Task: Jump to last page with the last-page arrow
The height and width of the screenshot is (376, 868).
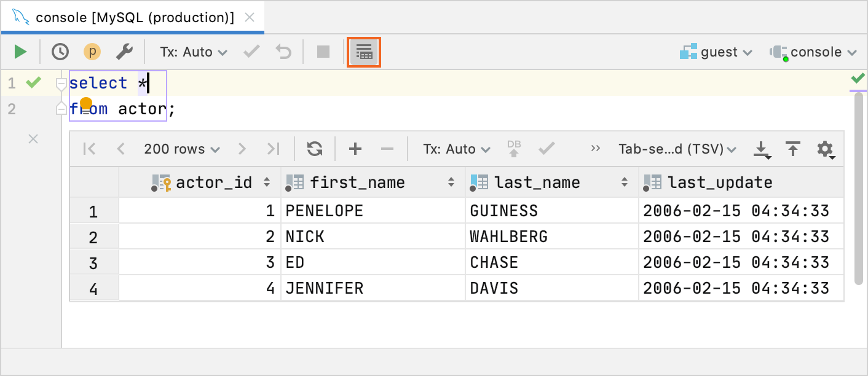Action: [272, 149]
